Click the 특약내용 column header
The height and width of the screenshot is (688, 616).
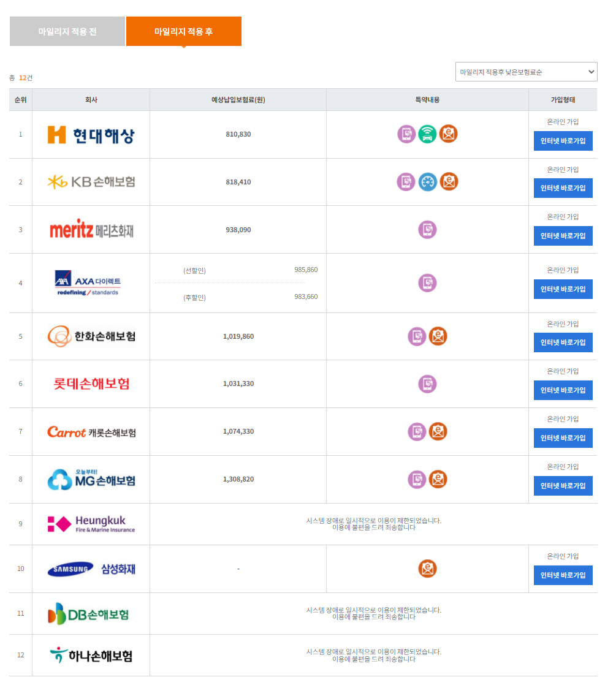coord(427,100)
